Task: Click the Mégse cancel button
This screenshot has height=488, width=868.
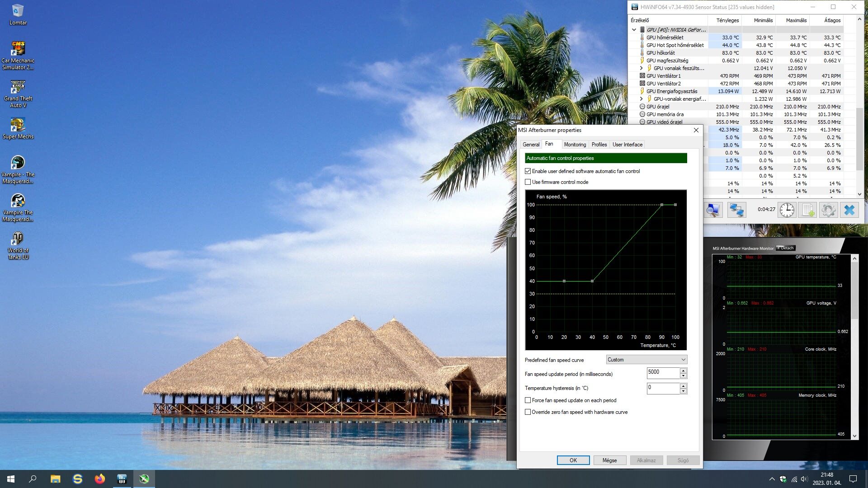Action: click(609, 460)
